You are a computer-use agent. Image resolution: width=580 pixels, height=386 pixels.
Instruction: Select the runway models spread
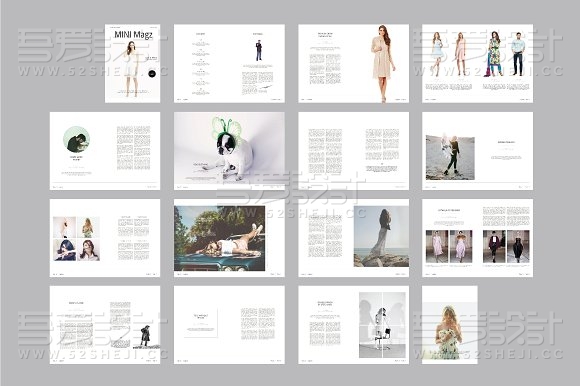(478, 238)
